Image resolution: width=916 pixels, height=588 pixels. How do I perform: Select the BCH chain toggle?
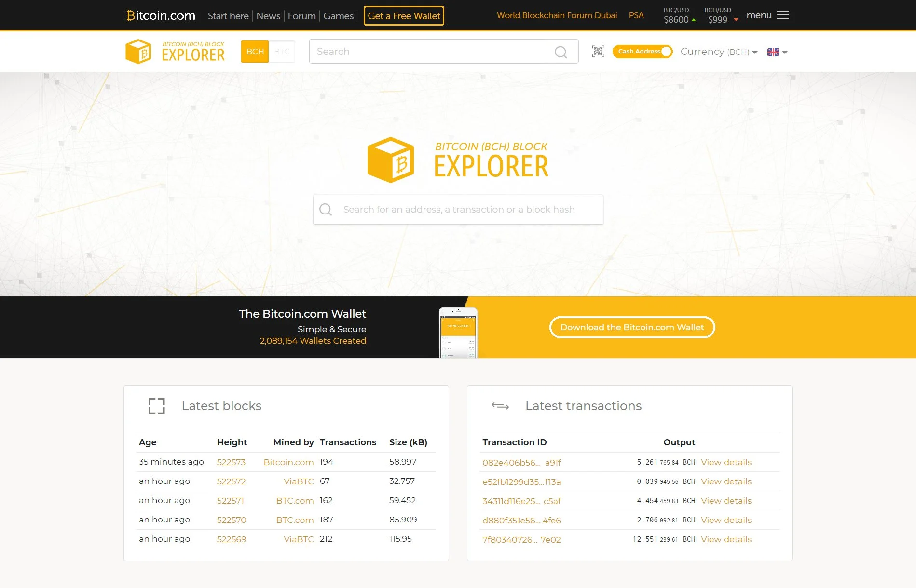pos(255,52)
